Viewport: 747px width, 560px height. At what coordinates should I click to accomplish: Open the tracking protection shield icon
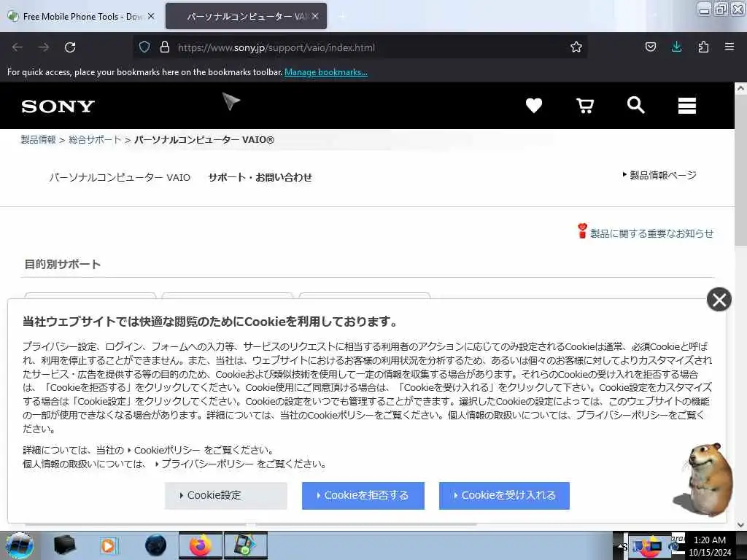point(144,47)
